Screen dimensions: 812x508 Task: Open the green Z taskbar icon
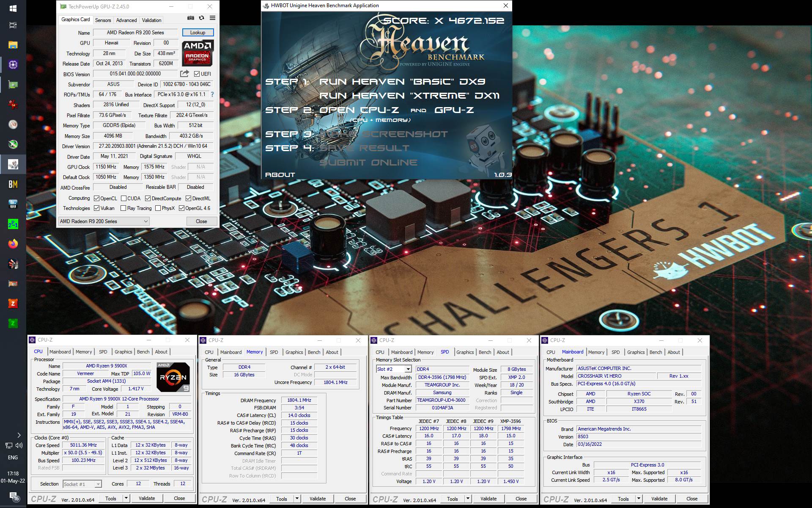[13, 323]
